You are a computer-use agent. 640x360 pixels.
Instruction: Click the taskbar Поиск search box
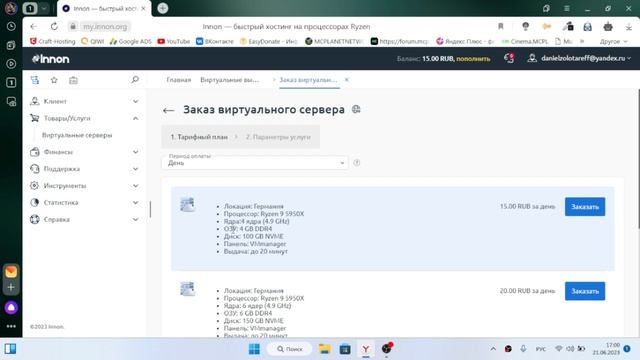(x=289, y=349)
